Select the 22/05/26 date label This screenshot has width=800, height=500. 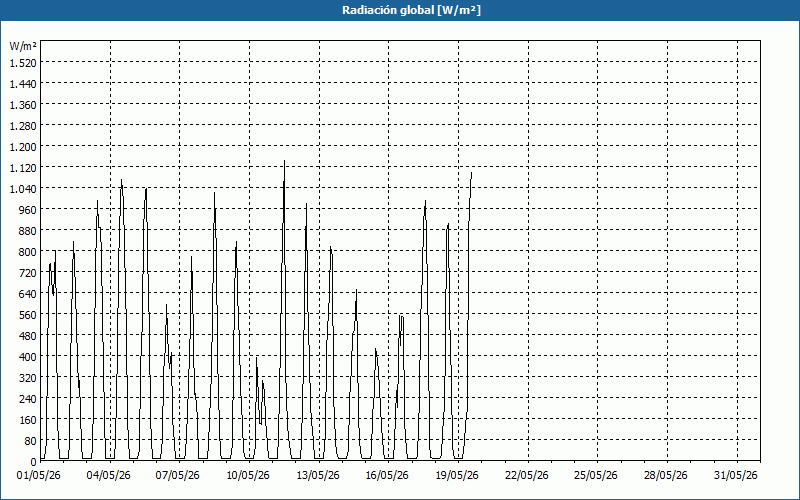[x=527, y=475]
